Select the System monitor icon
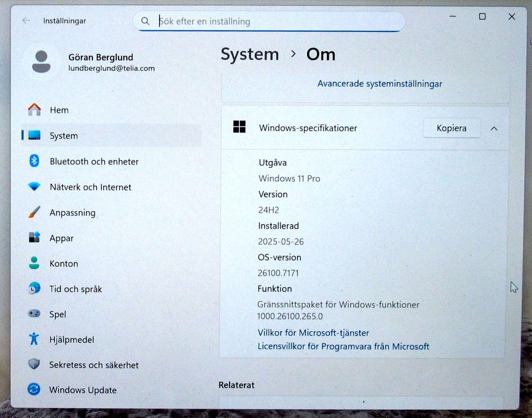Viewport: 532px width, 418px height. [34, 135]
